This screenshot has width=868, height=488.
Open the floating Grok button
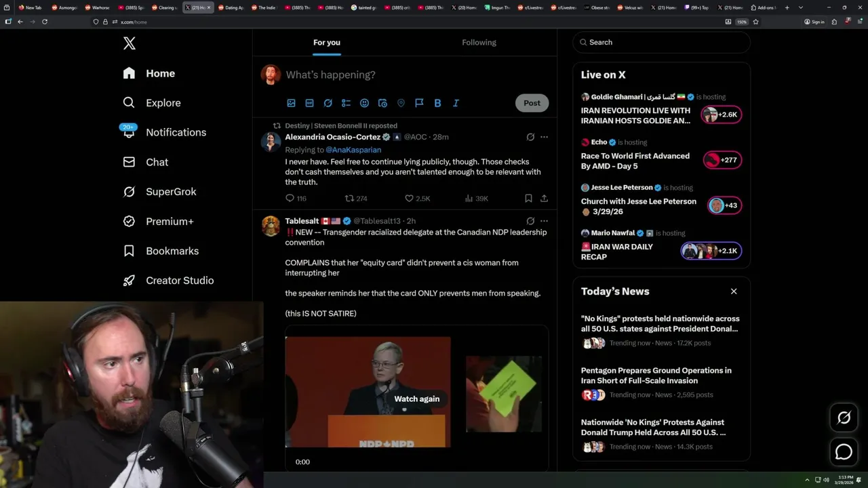click(844, 418)
